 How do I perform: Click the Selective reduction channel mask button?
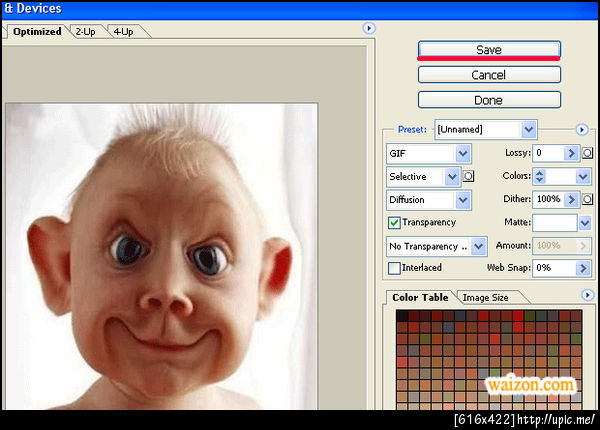point(468,176)
